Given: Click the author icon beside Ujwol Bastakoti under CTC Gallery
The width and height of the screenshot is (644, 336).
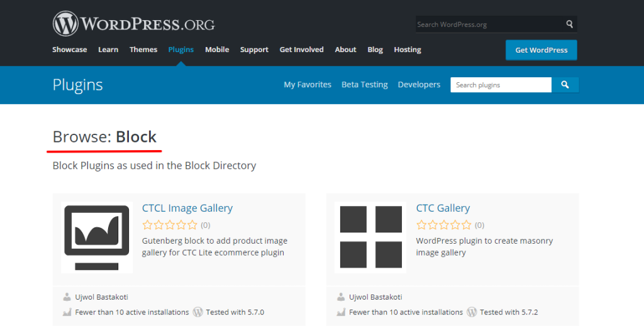Looking at the screenshot, I should click(340, 296).
